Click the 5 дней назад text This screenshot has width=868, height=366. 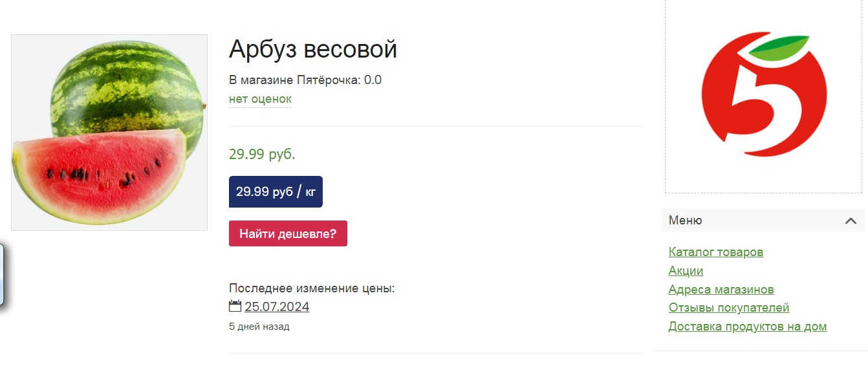[259, 327]
